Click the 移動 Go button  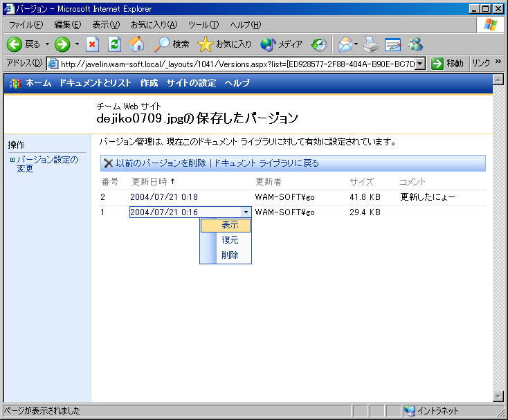[x=447, y=64]
